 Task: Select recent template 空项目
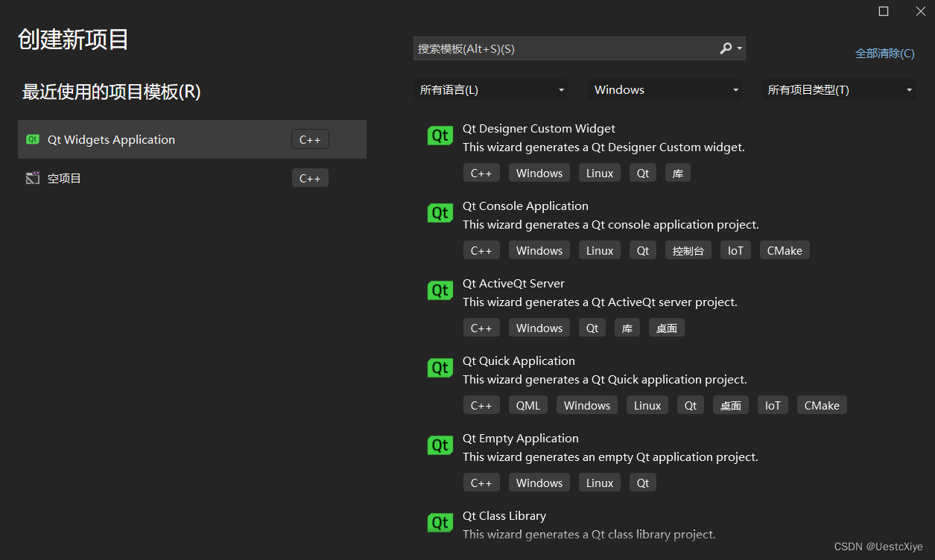tap(192, 178)
